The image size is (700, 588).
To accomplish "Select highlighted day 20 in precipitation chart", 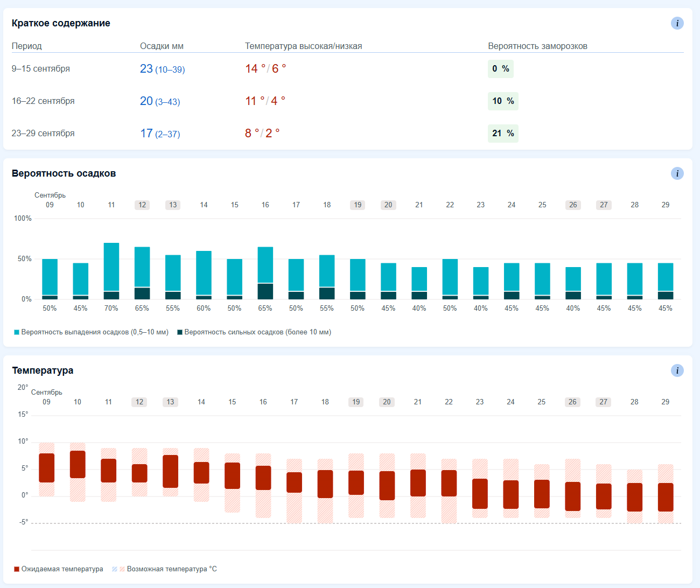I will click(x=388, y=205).
